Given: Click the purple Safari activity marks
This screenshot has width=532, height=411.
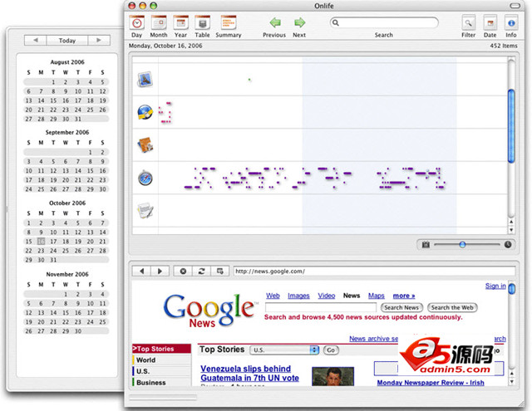Looking at the screenshot, I should click(314, 178).
